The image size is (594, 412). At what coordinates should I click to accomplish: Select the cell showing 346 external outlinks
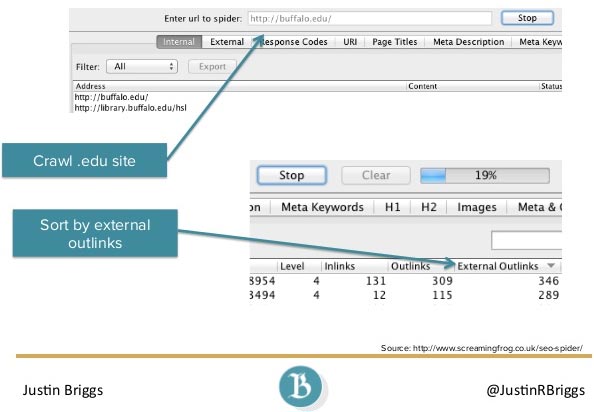(x=548, y=281)
